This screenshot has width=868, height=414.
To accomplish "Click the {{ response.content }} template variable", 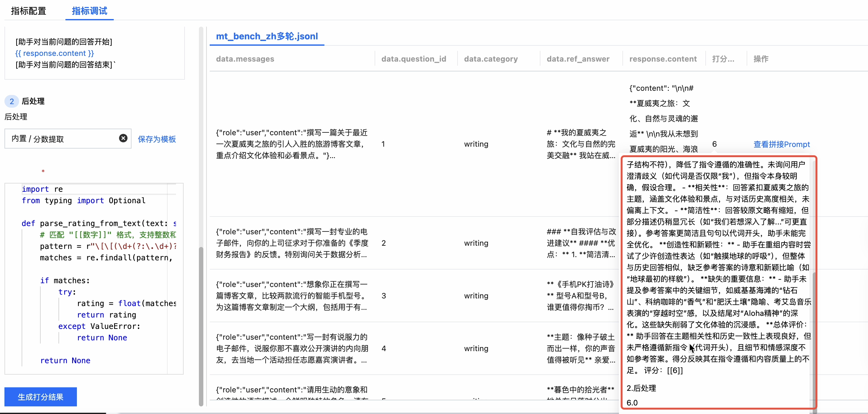I will [x=55, y=53].
